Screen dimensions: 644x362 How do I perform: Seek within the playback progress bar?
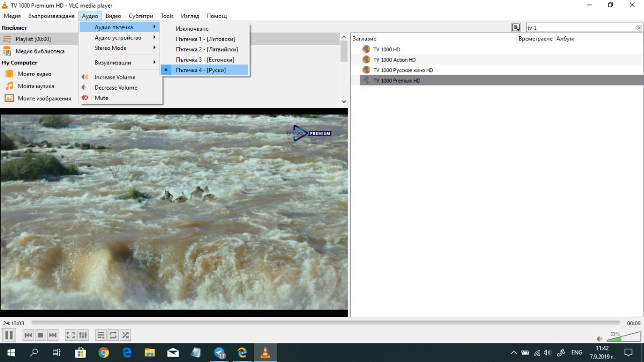click(x=326, y=323)
